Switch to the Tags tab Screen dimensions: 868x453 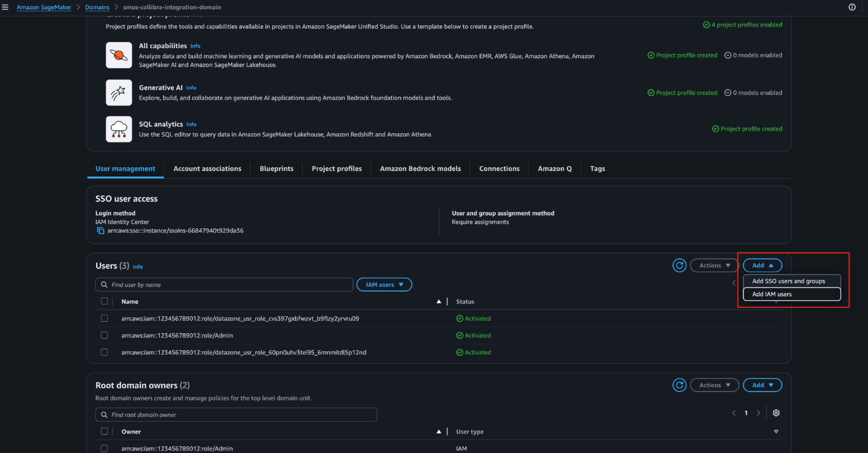click(598, 169)
